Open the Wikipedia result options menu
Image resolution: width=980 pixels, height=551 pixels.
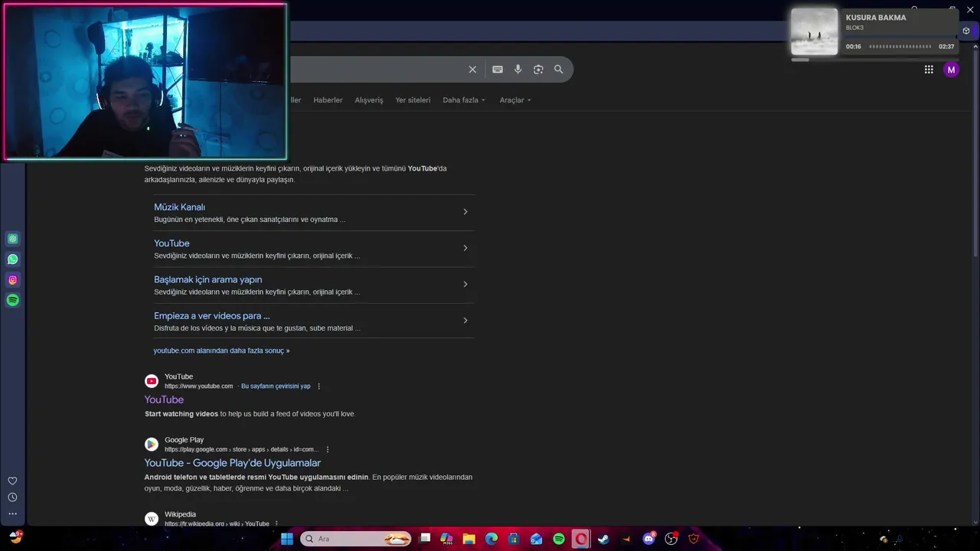276,524
